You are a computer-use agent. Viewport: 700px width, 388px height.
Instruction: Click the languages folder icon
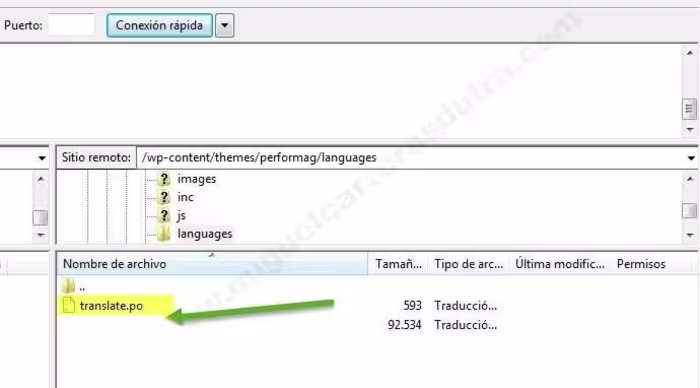pyautogui.click(x=164, y=234)
